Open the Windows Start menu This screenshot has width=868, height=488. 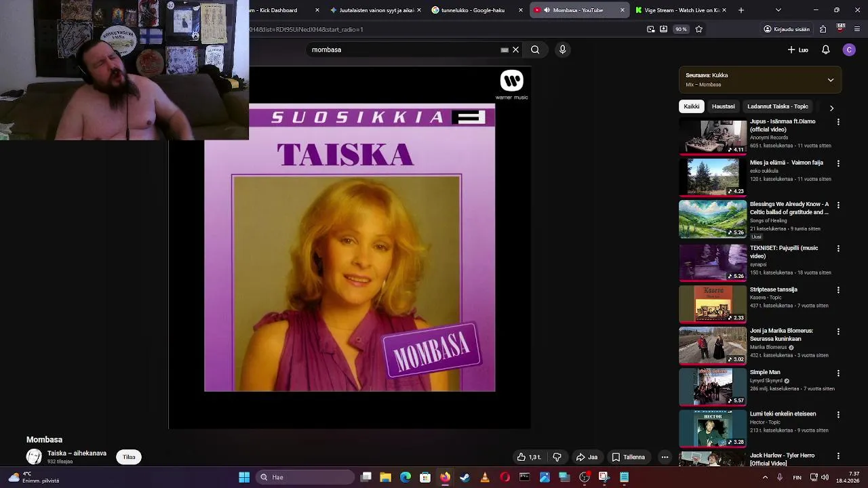pyautogui.click(x=244, y=477)
